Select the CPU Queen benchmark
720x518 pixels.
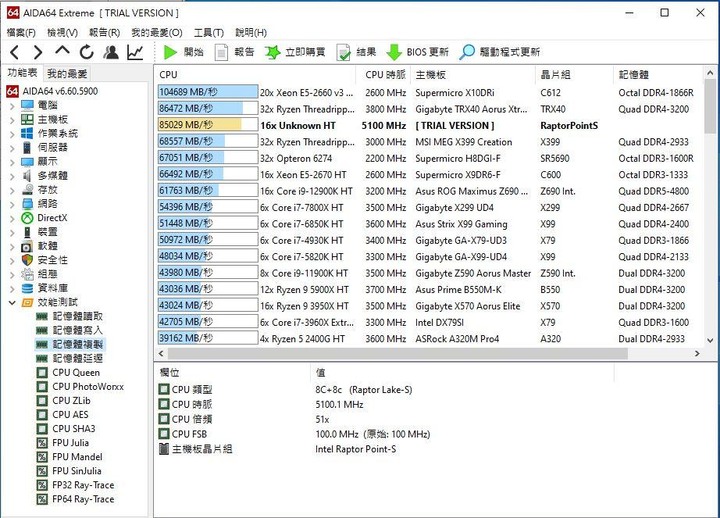click(68, 372)
